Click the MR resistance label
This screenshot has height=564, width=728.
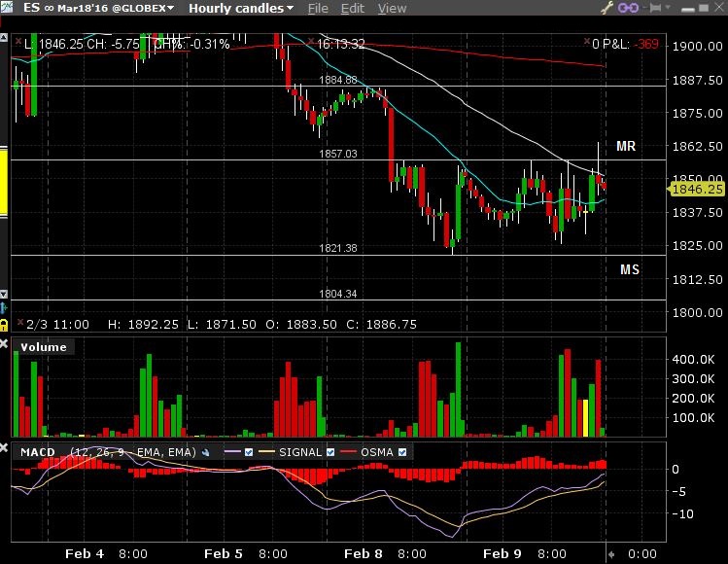click(x=626, y=146)
